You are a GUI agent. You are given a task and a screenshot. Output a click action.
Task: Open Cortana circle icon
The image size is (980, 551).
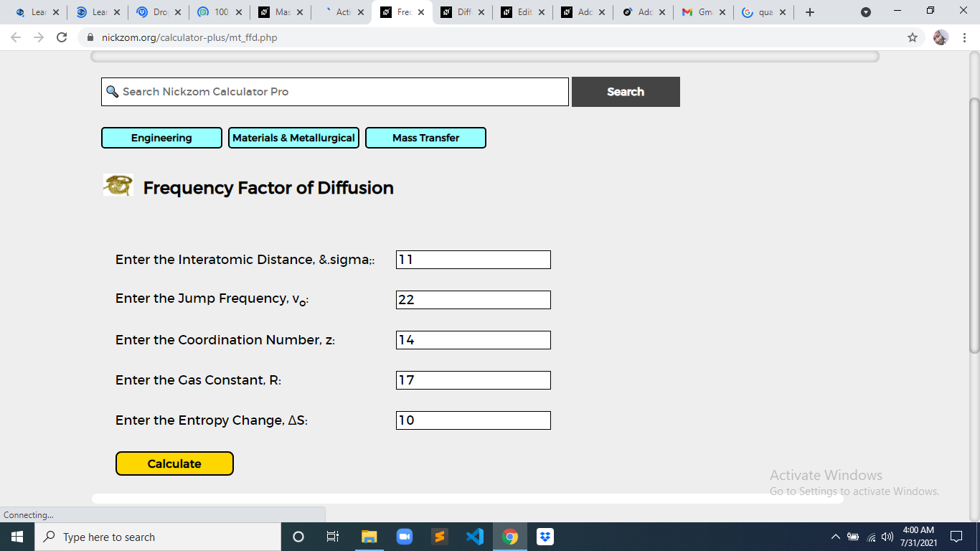(x=298, y=537)
